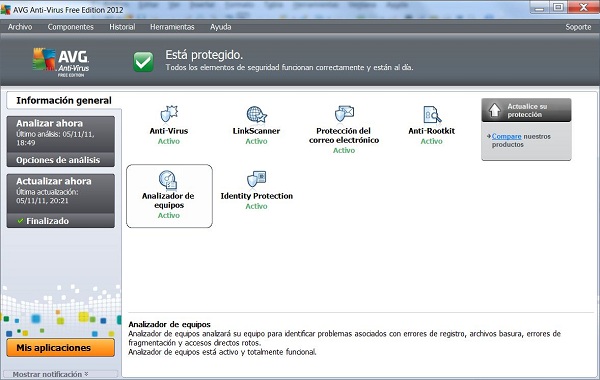Select the Información general tab
This screenshot has width=600, height=380.
[x=64, y=100]
